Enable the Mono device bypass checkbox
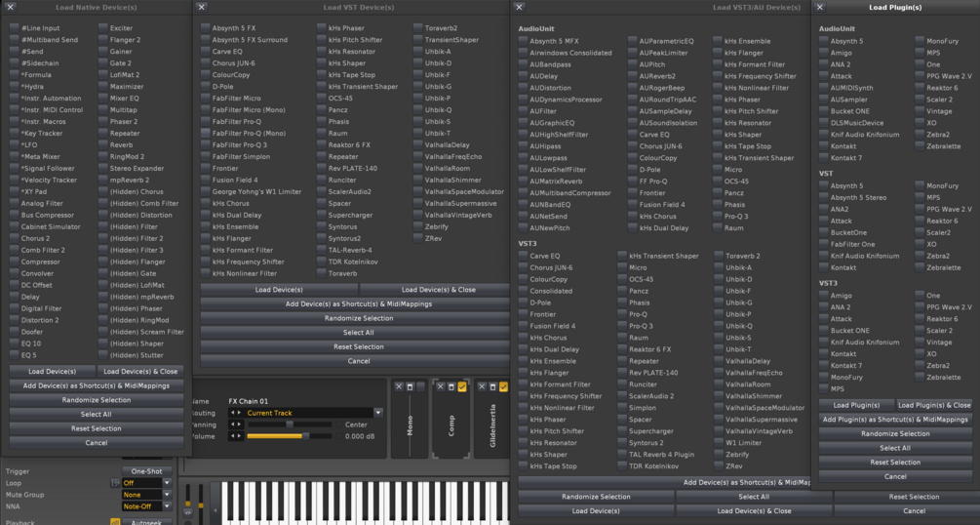The height and width of the screenshot is (525, 980). 420,387
